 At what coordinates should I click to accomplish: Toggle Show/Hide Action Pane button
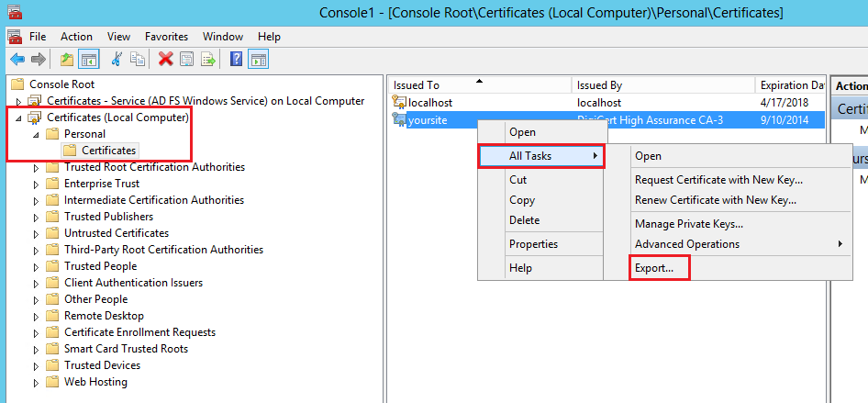258,60
